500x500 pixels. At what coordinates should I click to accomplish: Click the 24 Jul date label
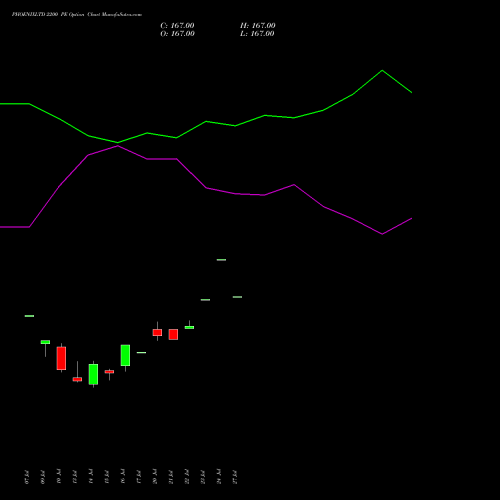[x=219, y=476]
